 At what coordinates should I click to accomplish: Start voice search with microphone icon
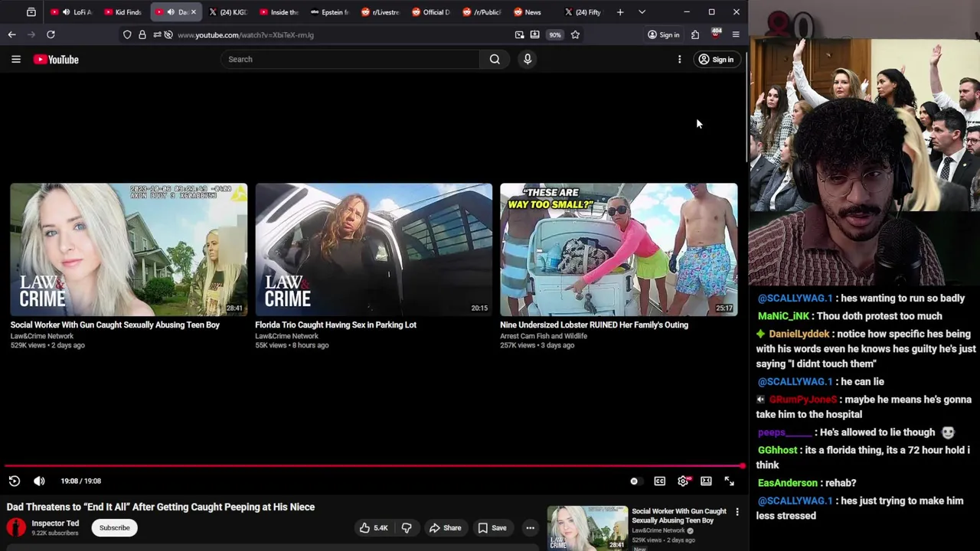click(x=528, y=59)
